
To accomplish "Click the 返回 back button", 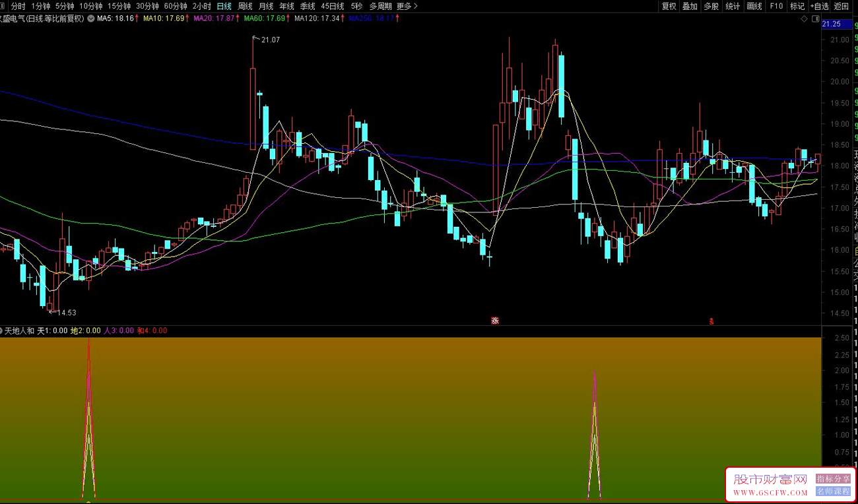I will (x=841, y=6).
